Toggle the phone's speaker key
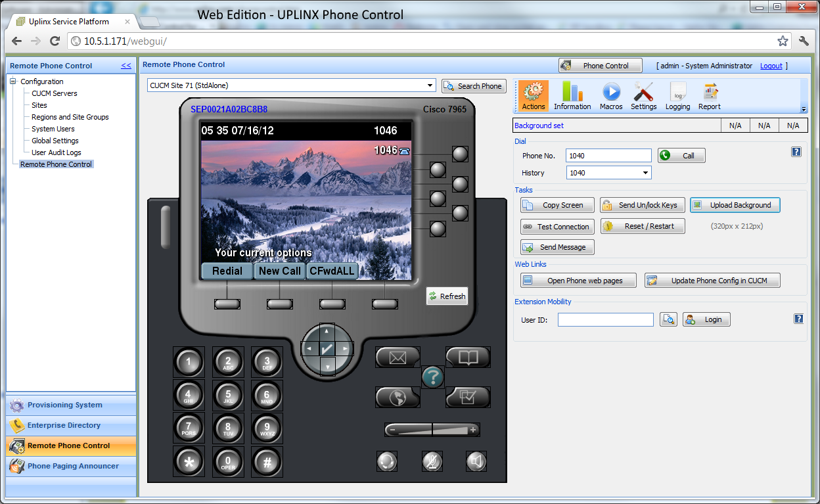The image size is (820, 504). point(476,461)
